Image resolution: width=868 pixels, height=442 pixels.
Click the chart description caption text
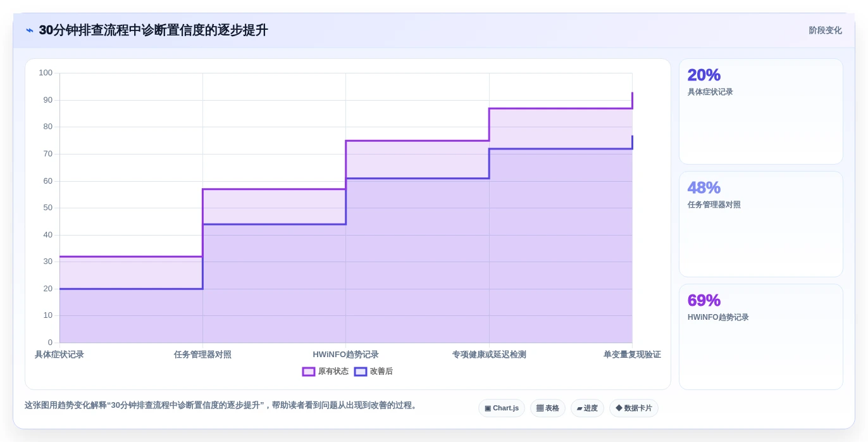coord(222,405)
